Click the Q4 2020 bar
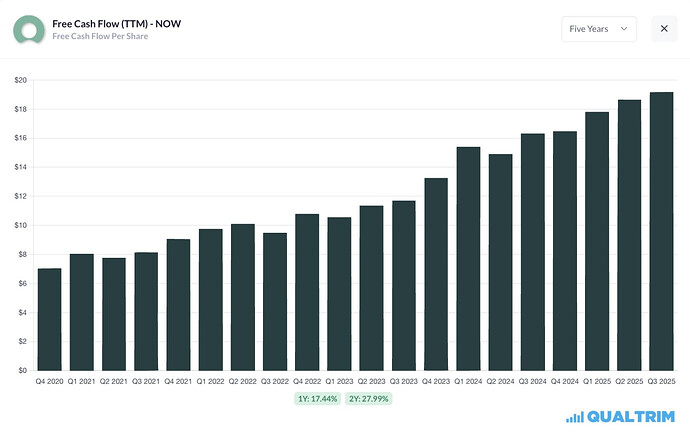 pyautogui.click(x=49, y=319)
